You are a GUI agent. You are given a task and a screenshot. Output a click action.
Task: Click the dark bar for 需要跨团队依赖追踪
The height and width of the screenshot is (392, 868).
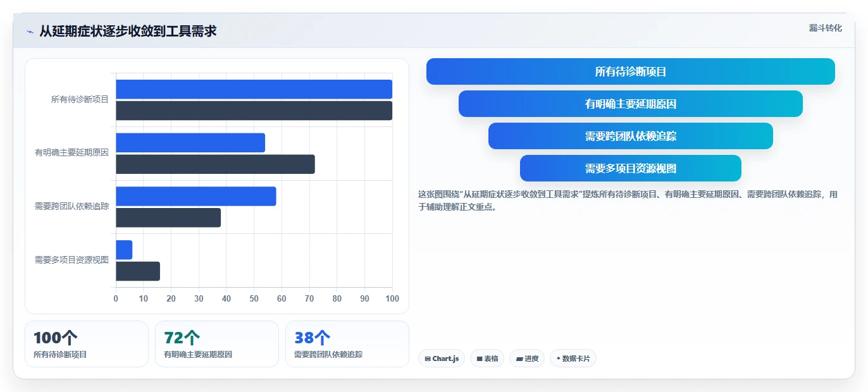click(168, 217)
